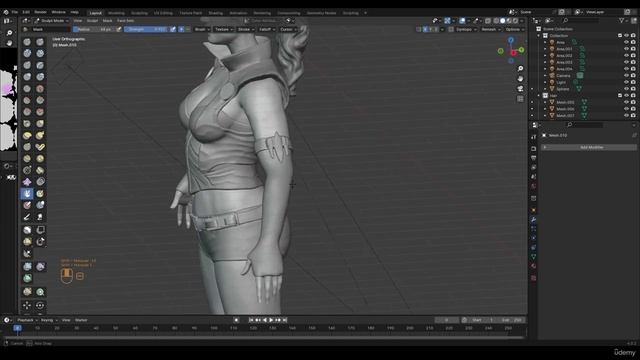The width and height of the screenshot is (640, 360).
Task: Open the File menu
Action: 15,12
